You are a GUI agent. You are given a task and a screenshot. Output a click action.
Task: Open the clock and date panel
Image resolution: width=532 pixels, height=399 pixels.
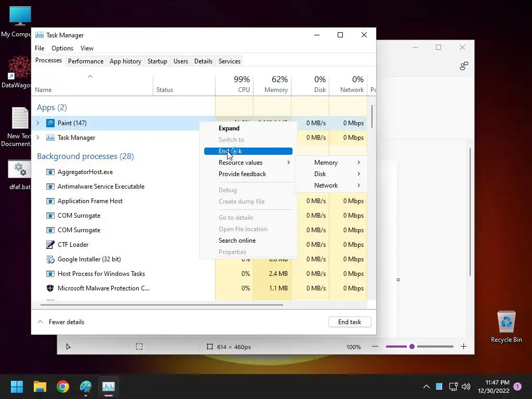click(x=494, y=387)
